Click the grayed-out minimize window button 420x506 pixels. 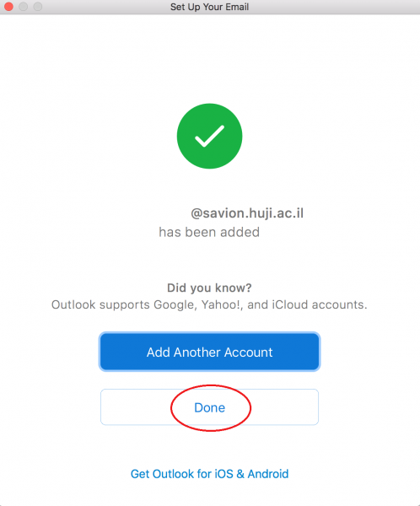coord(24,7)
